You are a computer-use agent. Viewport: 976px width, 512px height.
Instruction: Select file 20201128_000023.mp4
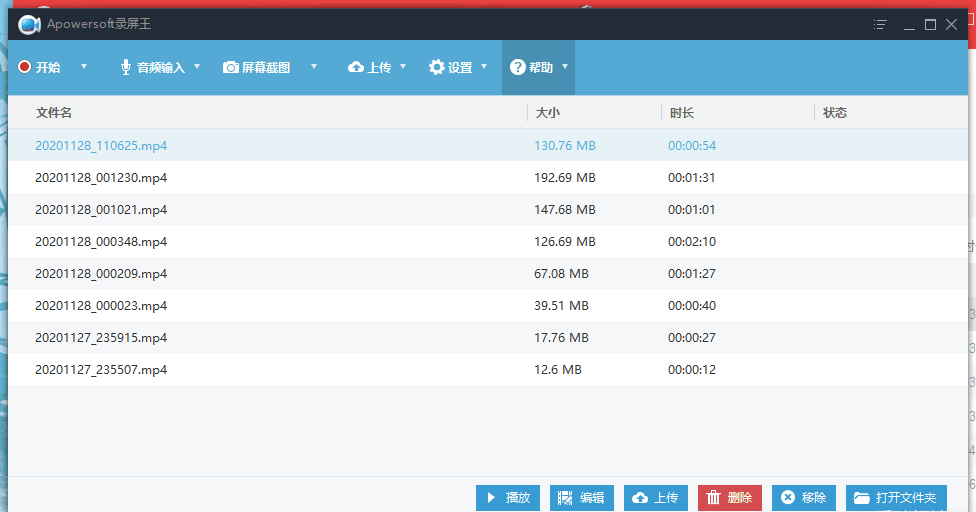101,305
